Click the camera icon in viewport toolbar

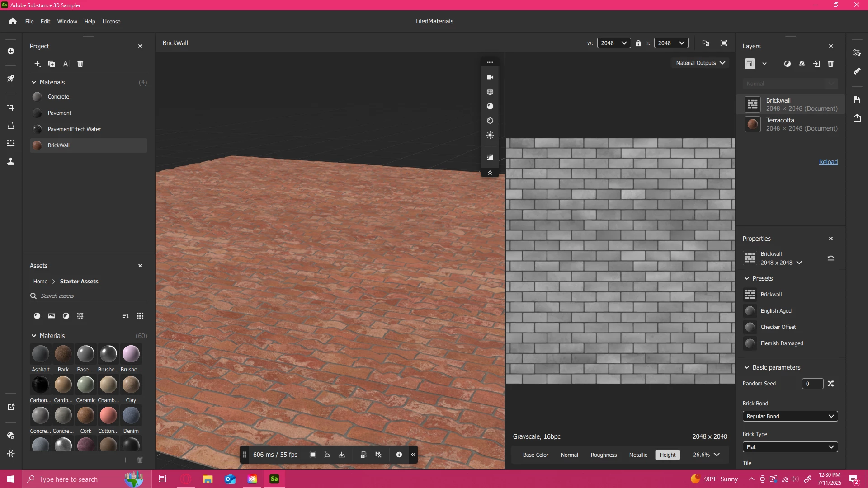tap(490, 77)
